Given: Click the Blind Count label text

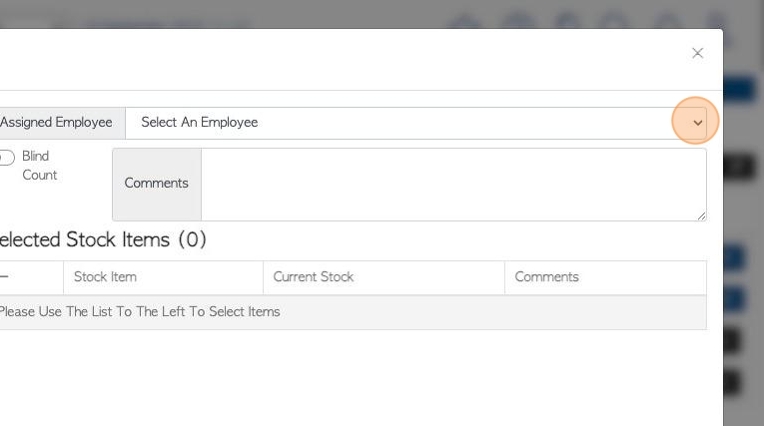Looking at the screenshot, I should pos(39,165).
